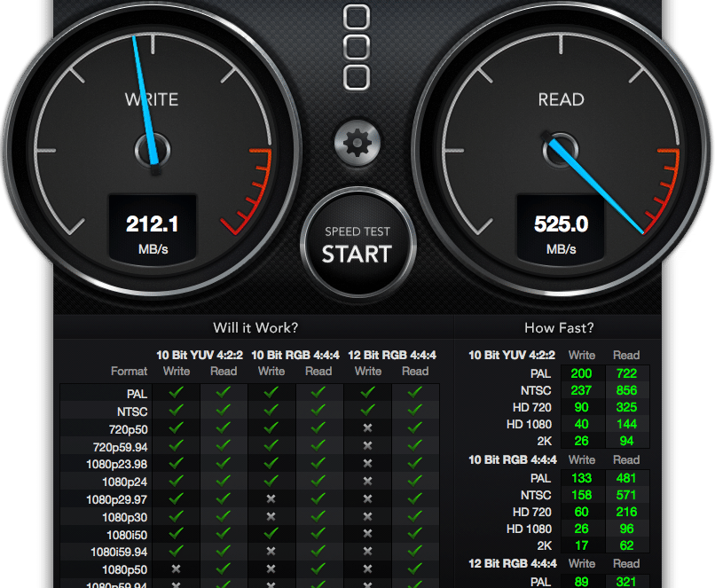Click 1080p29.97 row 12 Bit RGB Read checkmark
The height and width of the screenshot is (588, 715).
point(414,498)
